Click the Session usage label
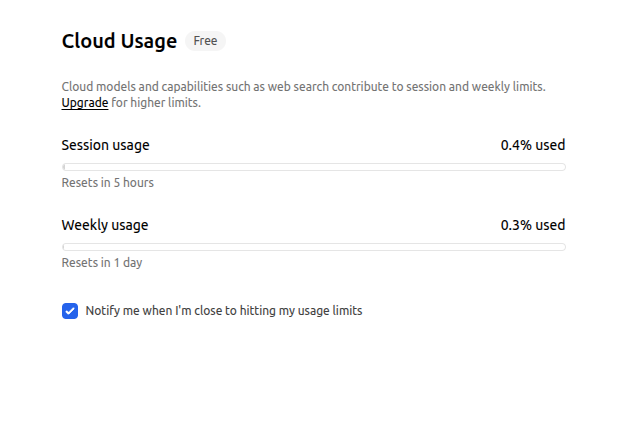The height and width of the screenshot is (422, 632). tap(106, 145)
